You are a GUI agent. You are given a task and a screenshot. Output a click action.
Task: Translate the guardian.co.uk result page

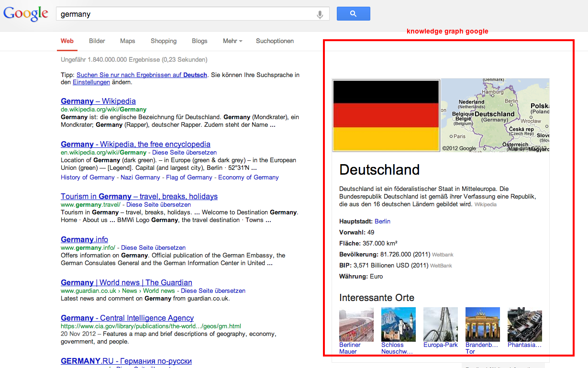coord(213,290)
